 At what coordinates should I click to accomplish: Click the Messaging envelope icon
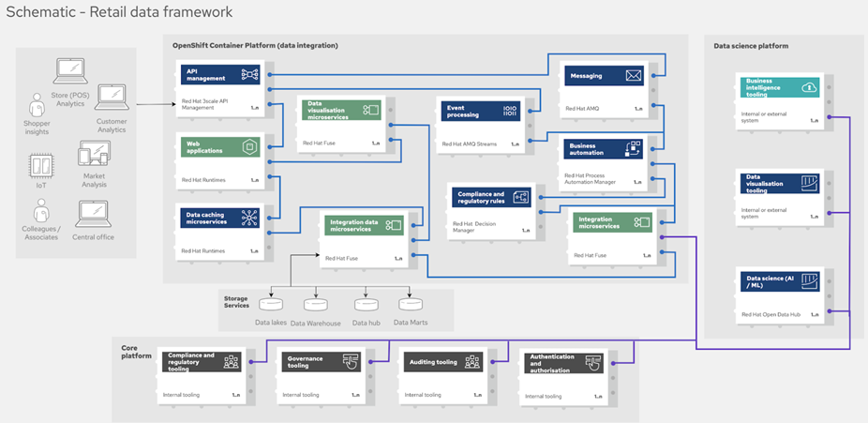(634, 76)
